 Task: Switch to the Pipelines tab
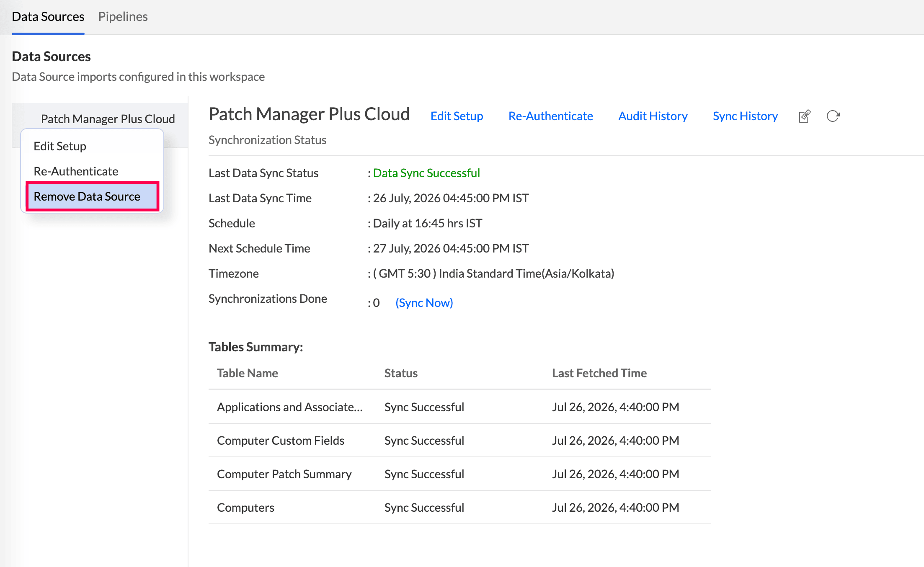point(123,16)
